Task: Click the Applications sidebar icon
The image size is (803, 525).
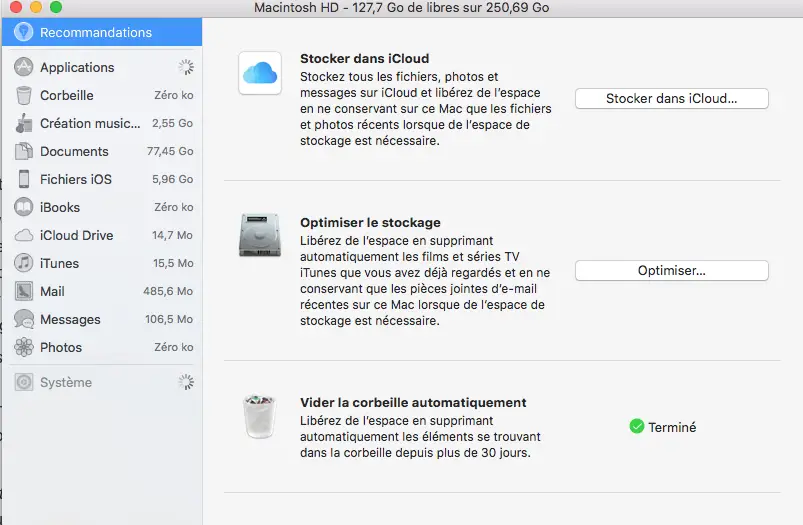Action: tap(24, 67)
